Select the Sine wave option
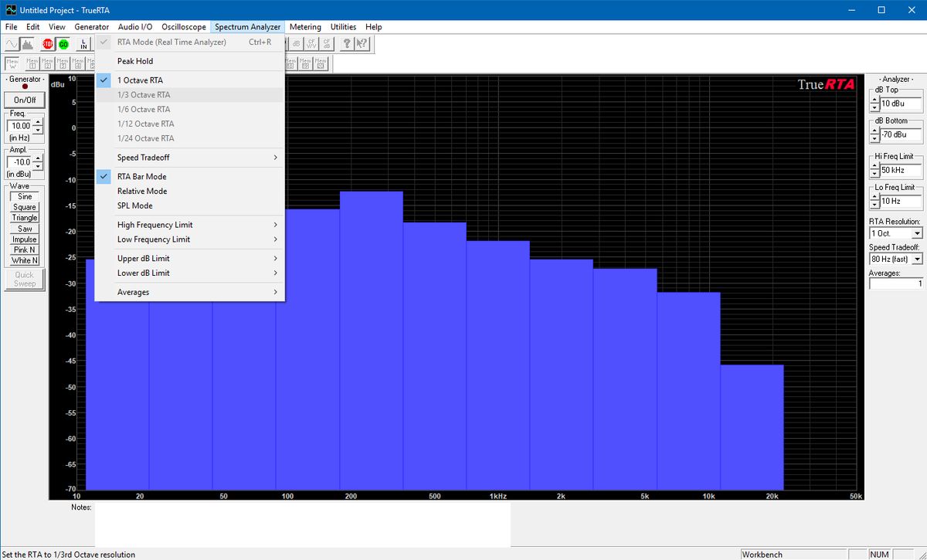927x560 pixels. [25, 197]
